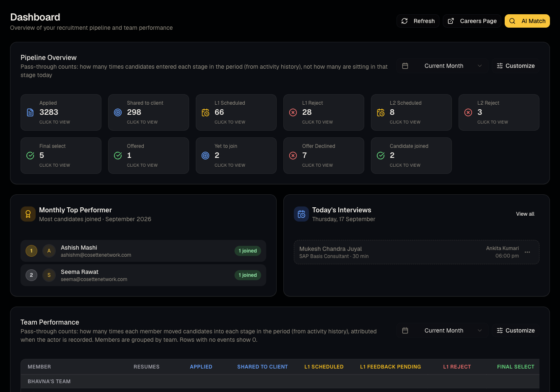This screenshot has width=560, height=392.
Task: Click Ashish Mashi's 1 joined badge
Action: (248, 251)
